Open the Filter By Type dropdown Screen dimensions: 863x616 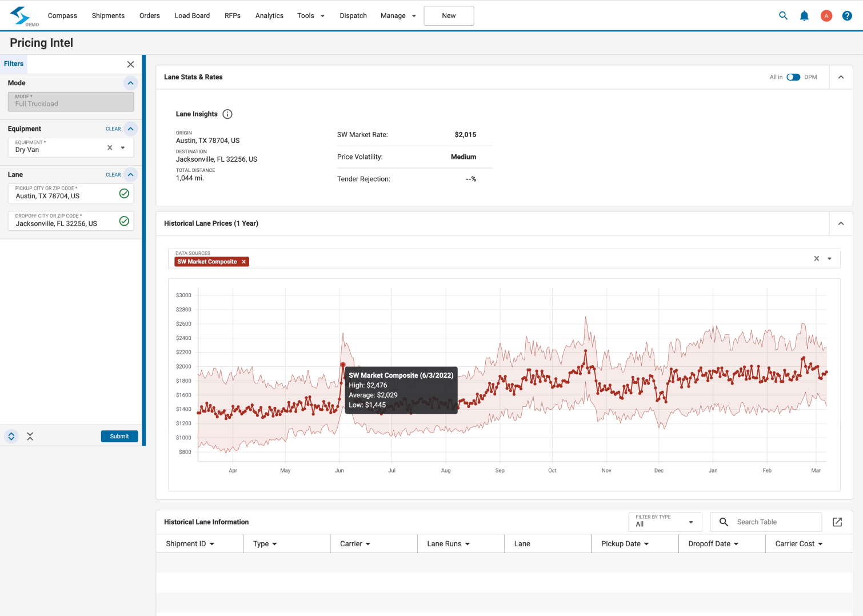[x=665, y=522]
